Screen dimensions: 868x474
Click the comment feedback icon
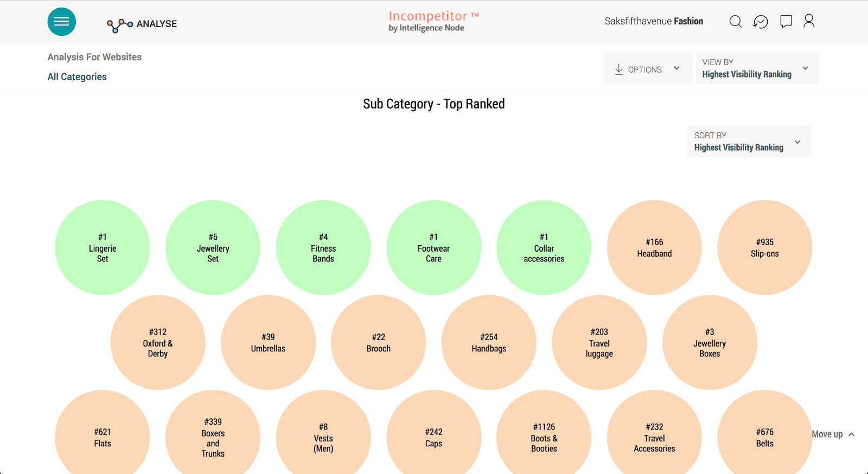[786, 21]
